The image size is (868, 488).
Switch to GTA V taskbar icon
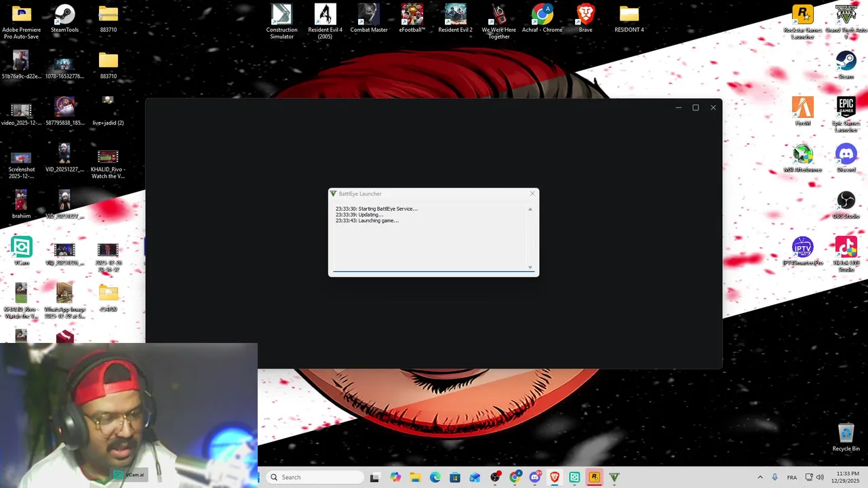tap(614, 477)
